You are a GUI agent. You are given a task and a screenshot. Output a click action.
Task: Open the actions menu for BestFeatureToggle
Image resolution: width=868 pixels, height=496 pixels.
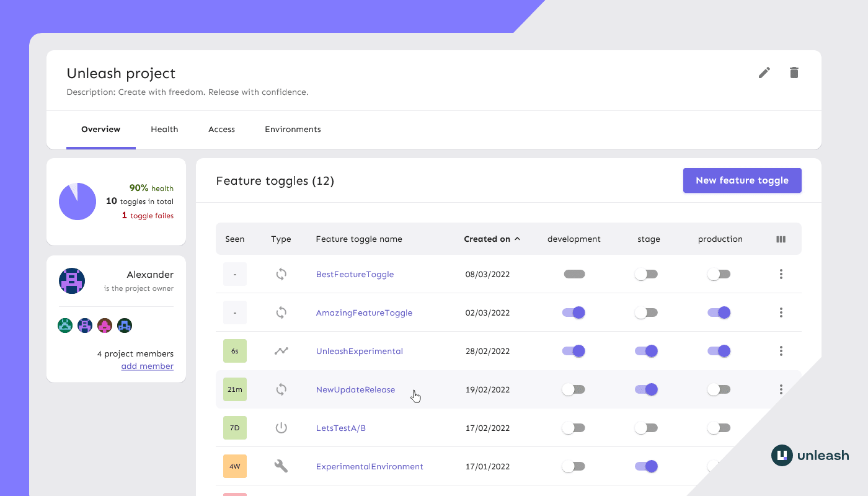tap(781, 273)
